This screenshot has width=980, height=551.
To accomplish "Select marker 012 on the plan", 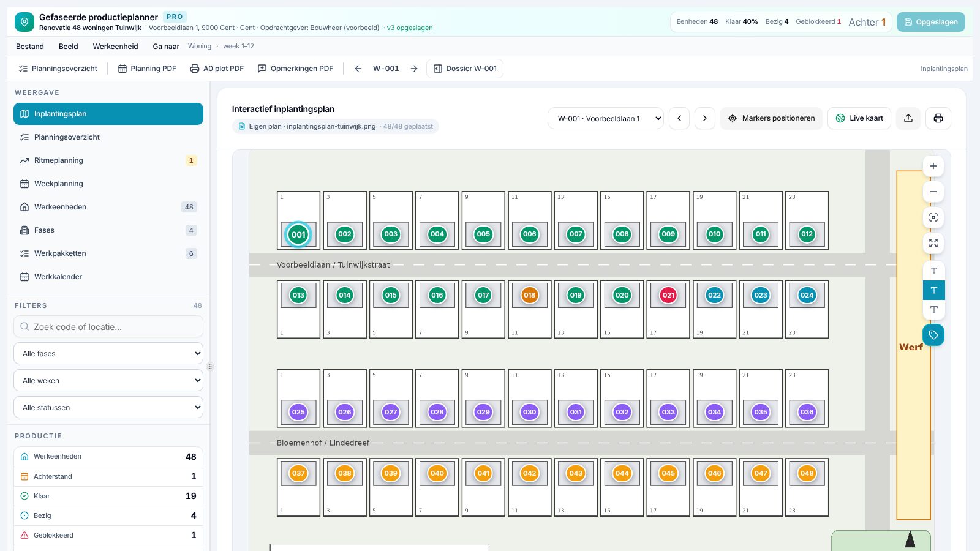I will (x=807, y=234).
